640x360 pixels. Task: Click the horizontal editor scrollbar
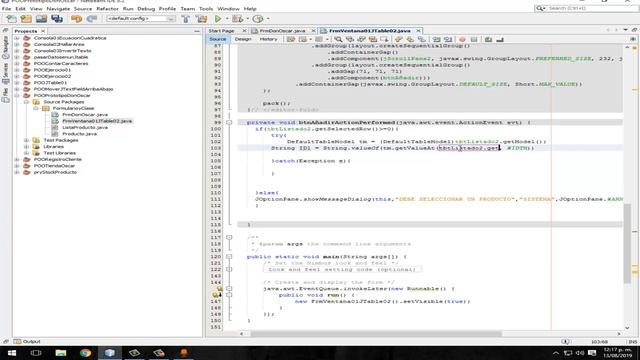click(x=376, y=334)
